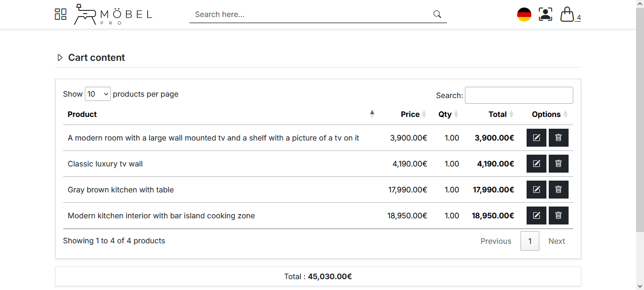The image size is (644, 290).
Task: Switch language via German flag icon
Action: click(524, 15)
